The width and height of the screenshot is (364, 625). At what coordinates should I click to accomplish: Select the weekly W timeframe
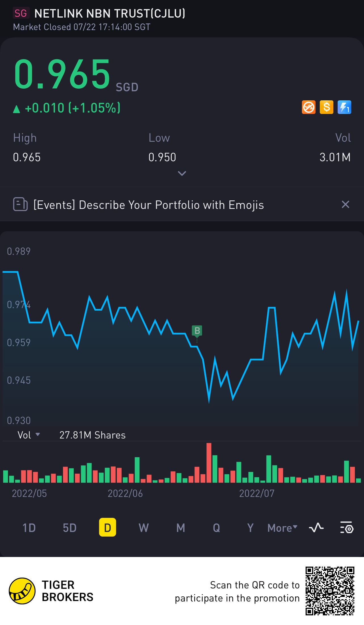pos(143,528)
